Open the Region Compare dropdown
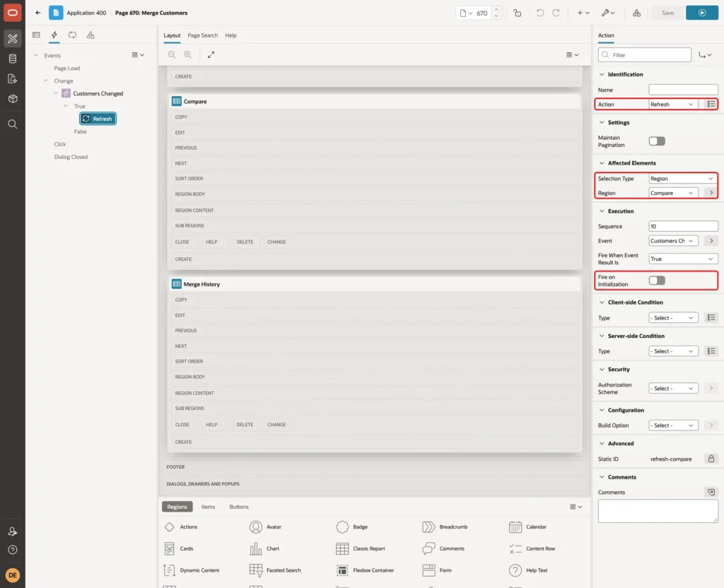Viewport: 724px width, 588px height. pos(673,193)
